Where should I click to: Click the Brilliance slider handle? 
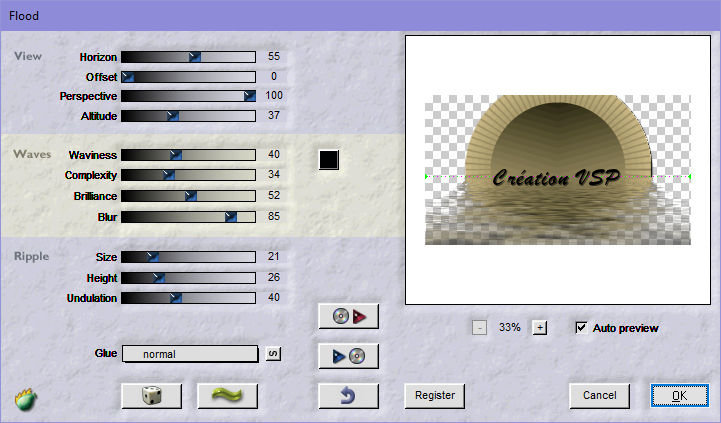point(191,196)
